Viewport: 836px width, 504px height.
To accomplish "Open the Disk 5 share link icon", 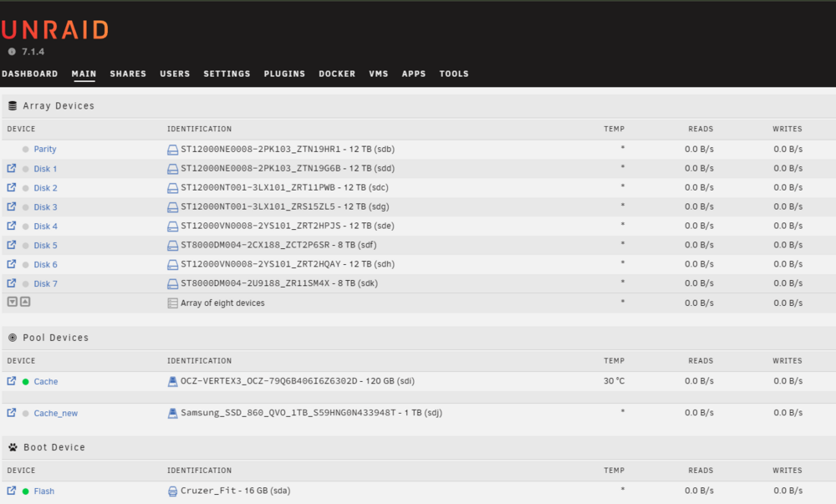I will click(11, 245).
